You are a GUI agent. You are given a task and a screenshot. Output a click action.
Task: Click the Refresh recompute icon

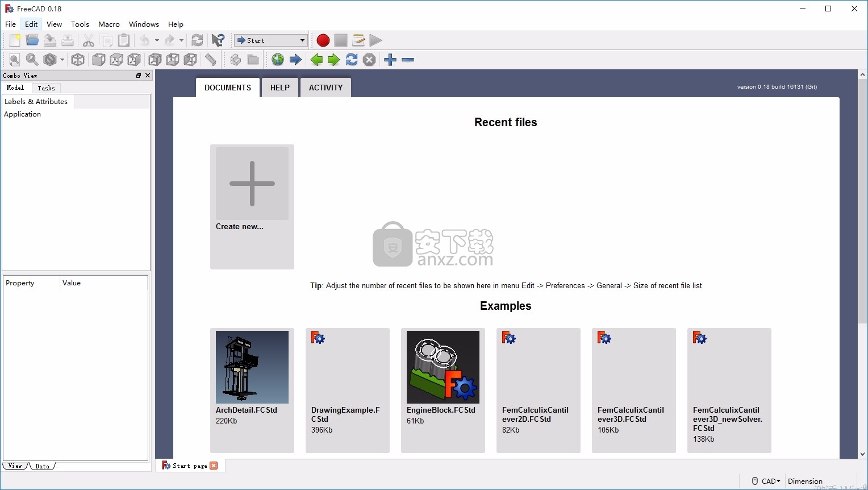tap(197, 40)
